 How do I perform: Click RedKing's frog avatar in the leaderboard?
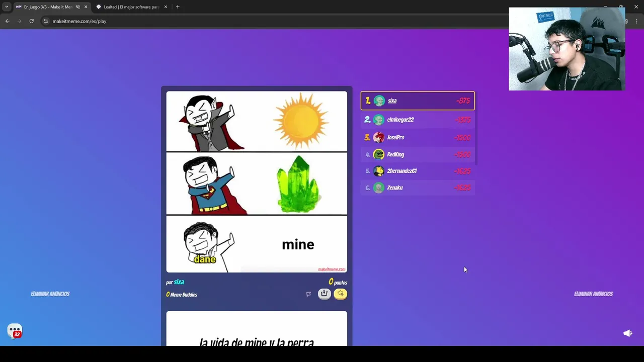pyautogui.click(x=379, y=154)
